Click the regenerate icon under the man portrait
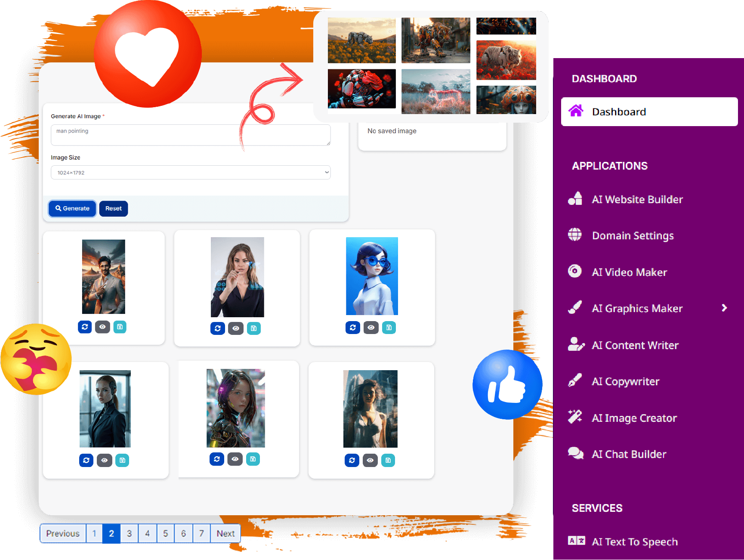744x560 pixels. [85, 327]
